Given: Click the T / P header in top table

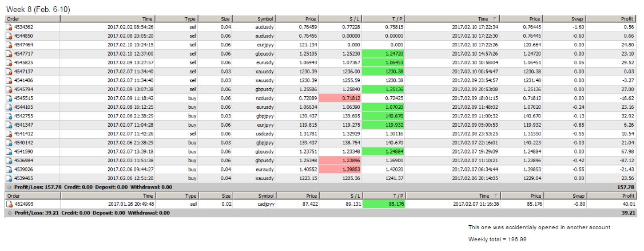Looking at the screenshot, I should [384, 19].
